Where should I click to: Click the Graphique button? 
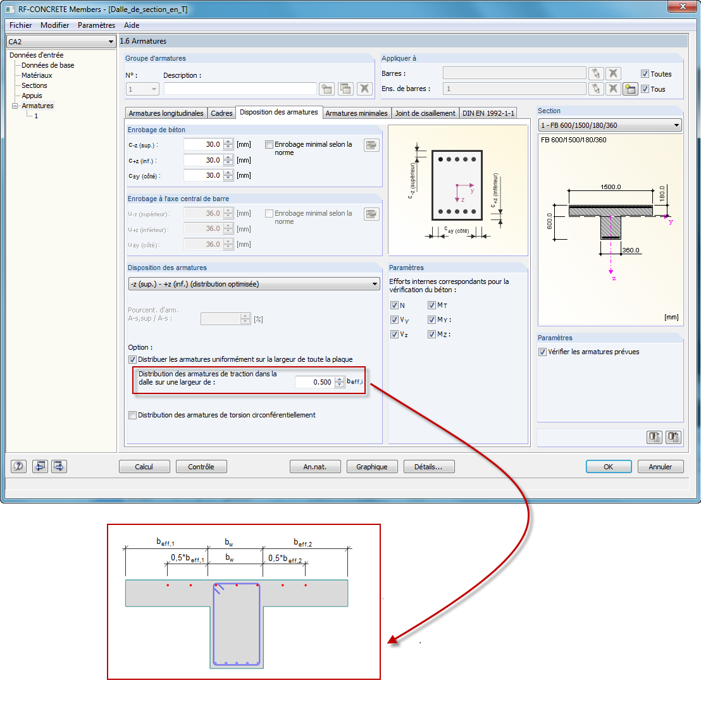point(371,467)
